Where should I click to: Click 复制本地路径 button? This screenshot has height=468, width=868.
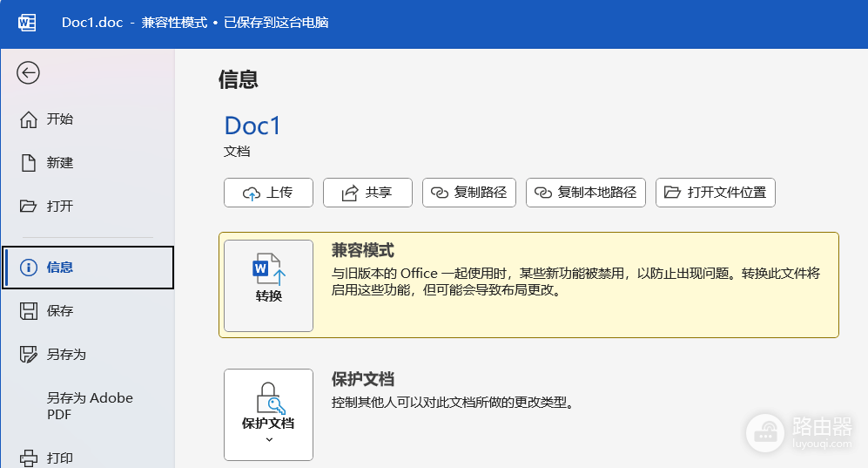coord(586,193)
